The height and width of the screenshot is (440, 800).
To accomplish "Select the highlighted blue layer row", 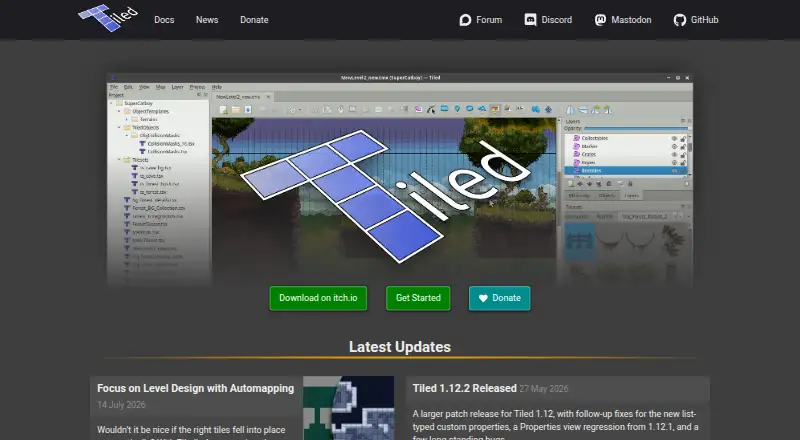I will (x=626, y=170).
